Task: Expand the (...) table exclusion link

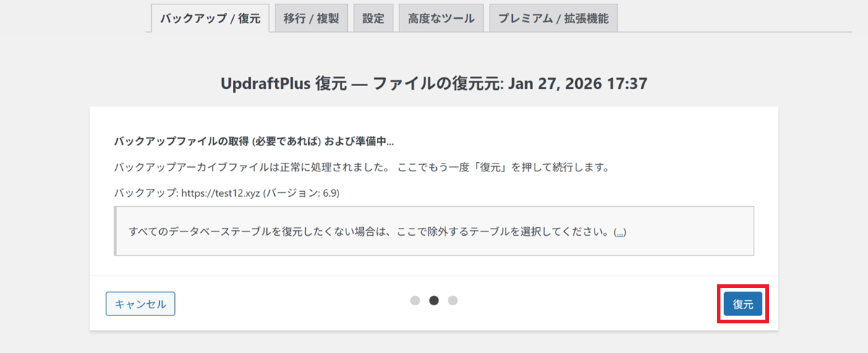Action: click(x=620, y=232)
